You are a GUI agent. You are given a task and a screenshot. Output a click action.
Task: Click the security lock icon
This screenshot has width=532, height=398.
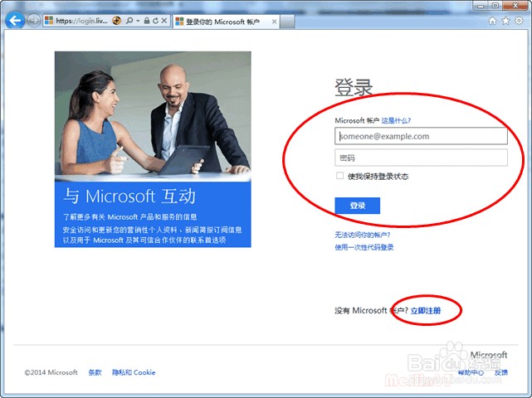point(147,21)
